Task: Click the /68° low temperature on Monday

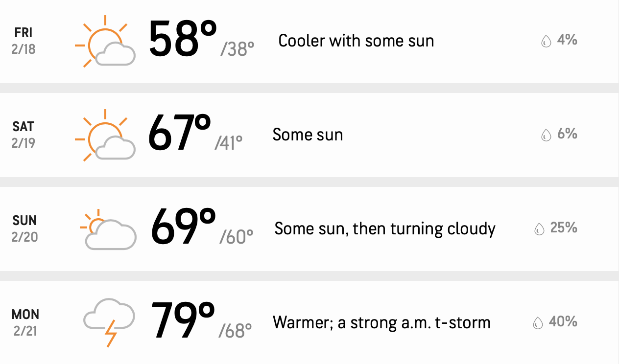Action: click(x=235, y=331)
